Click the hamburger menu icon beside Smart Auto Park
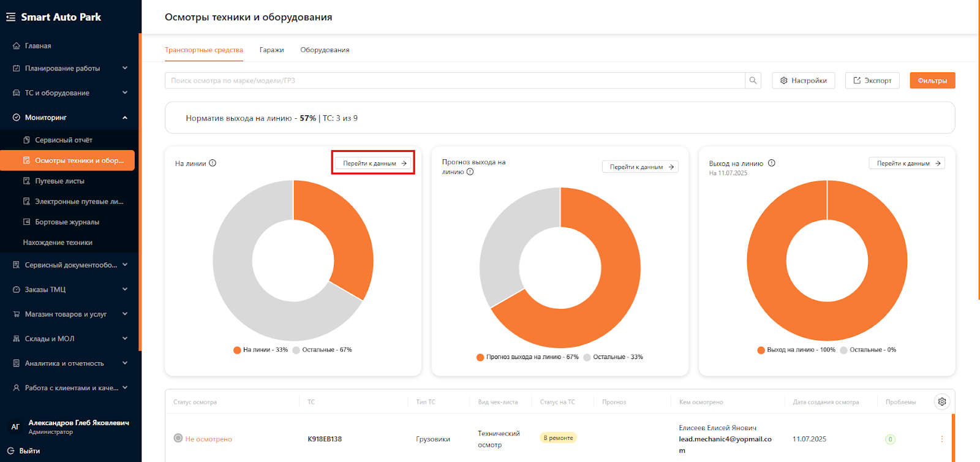This screenshot has width=980, height=462. coord(10,17)
